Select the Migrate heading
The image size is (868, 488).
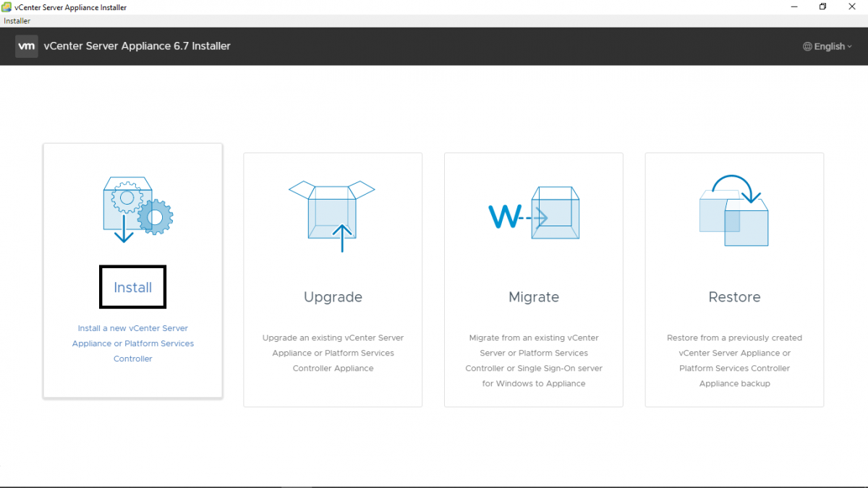[534, 297]
